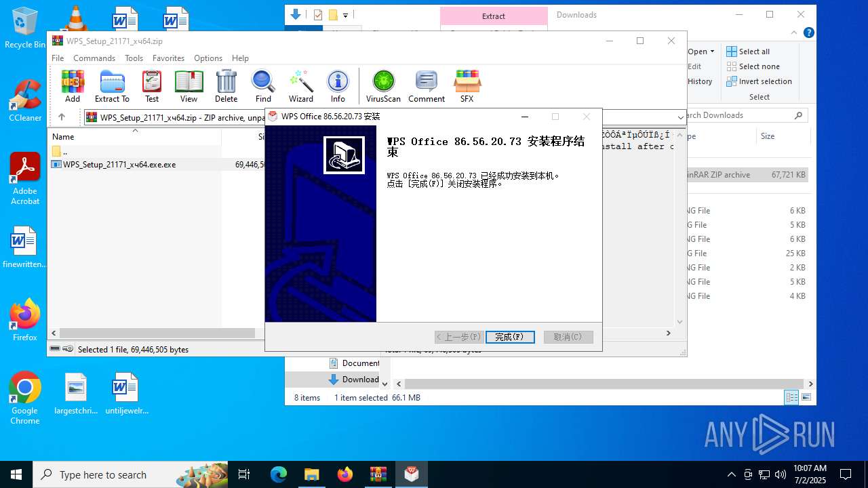Viewport: 868px width, 488px height.
Task: Launch the Wizard tool
Action: click(301, 86)
